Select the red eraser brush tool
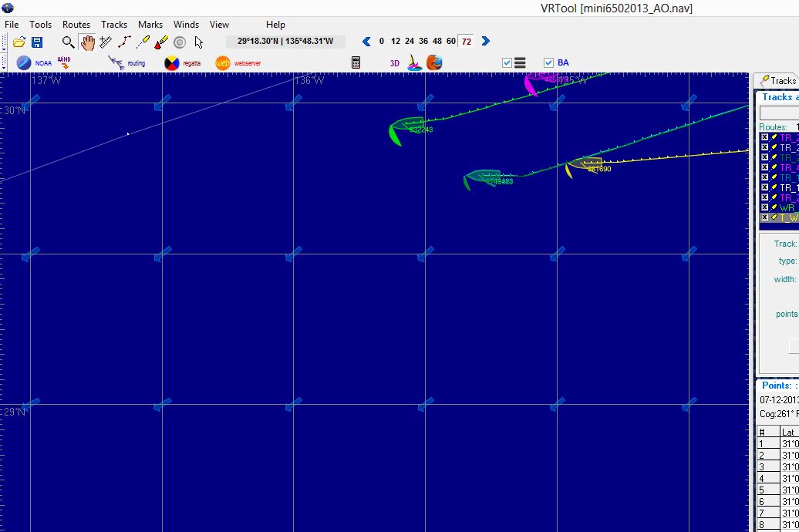 tap(161, 42)
